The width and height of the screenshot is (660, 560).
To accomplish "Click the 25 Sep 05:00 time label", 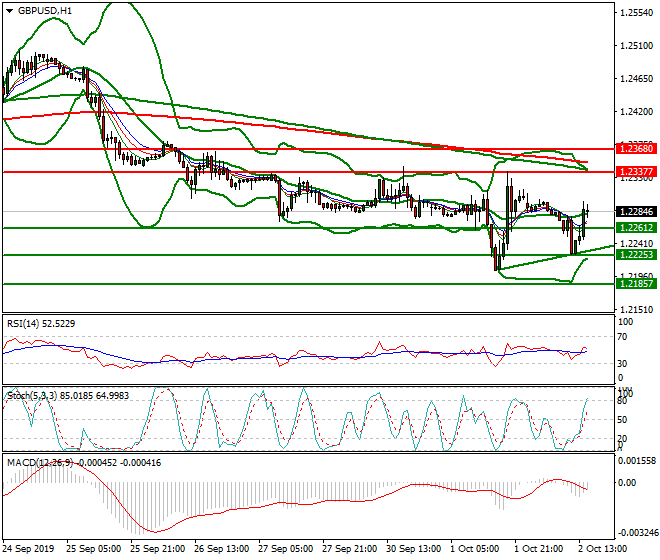I will [x=93, y=549].
